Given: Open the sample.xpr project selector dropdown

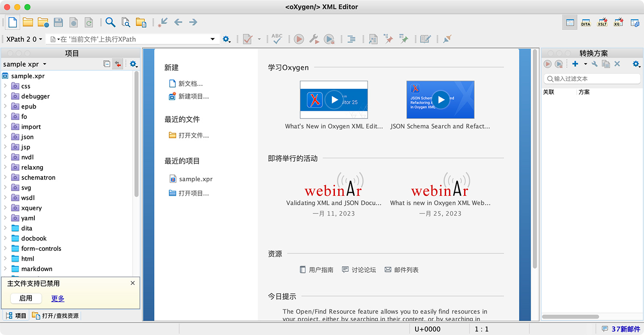Looking at the screenshot, I should tap(25, 64).
